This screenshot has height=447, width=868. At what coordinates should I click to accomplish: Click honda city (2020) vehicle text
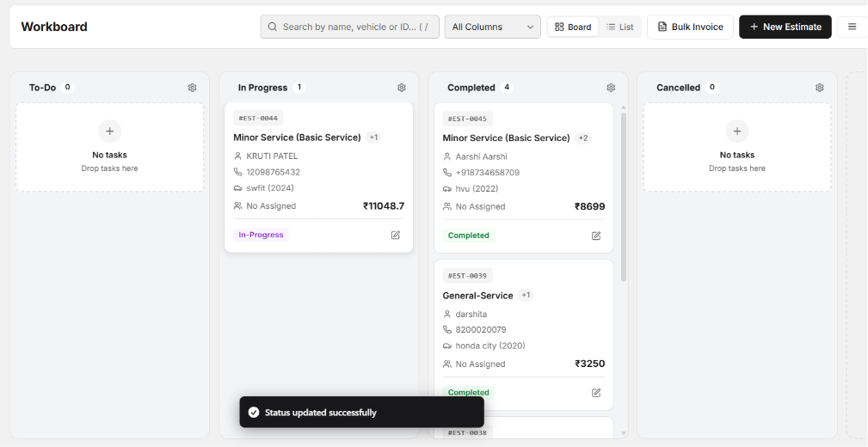tap(490, 346)
